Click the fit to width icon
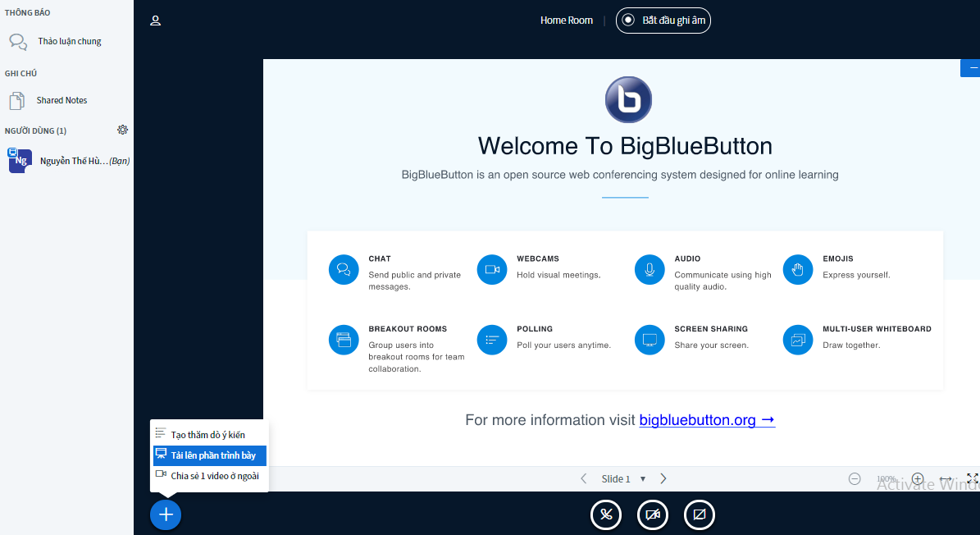The image size is (980, 535). pos(946,478)
